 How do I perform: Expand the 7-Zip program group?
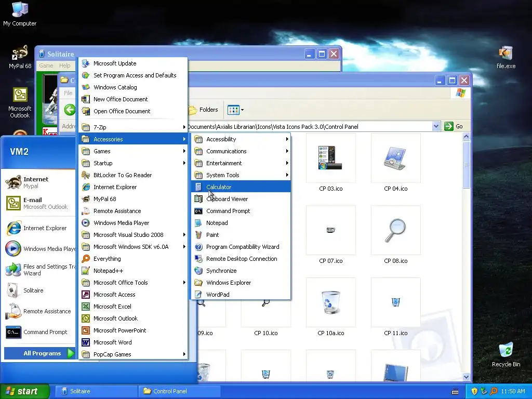134,127
